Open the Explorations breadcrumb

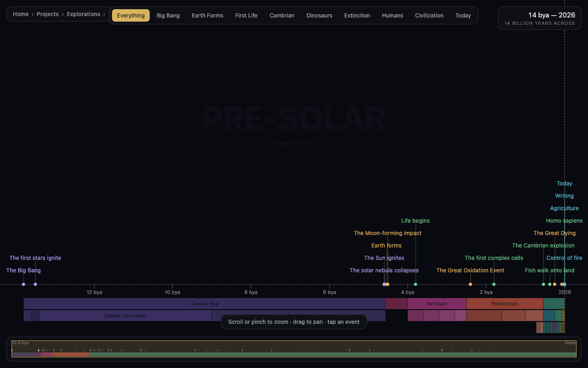pos(84,14)
